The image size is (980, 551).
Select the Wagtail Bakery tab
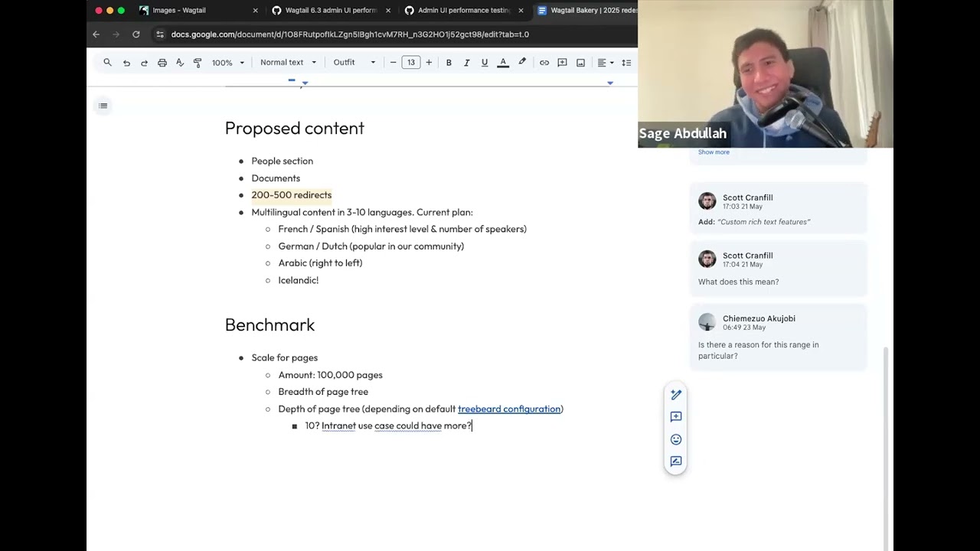coord(586,11)
